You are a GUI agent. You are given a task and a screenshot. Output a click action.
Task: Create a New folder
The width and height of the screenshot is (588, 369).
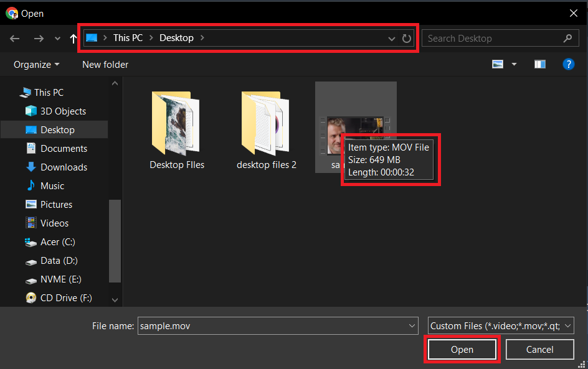tap(105, 64)
